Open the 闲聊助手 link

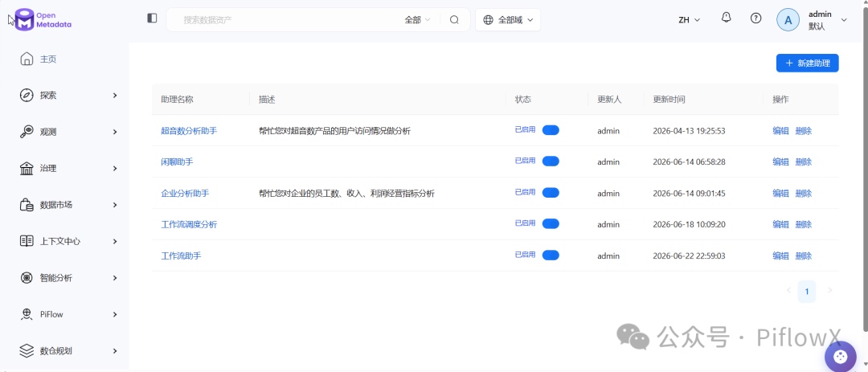[x=177, y=162]
